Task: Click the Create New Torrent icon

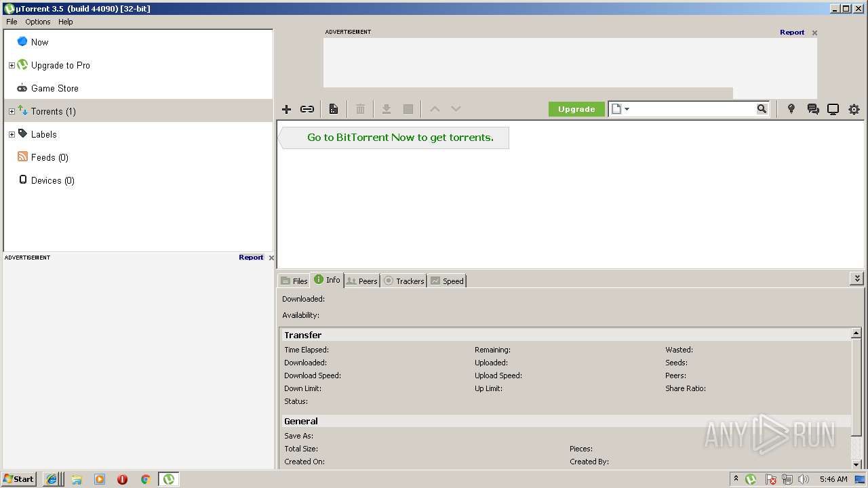Action: click(334, 109)
